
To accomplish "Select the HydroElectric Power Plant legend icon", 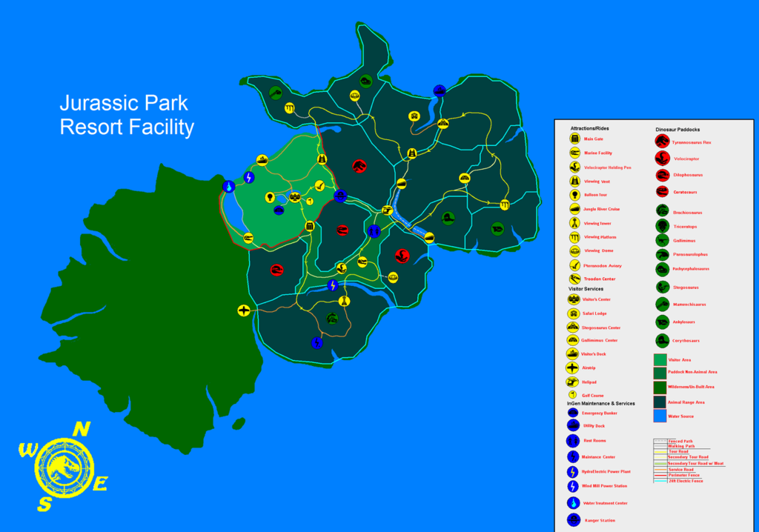I will 573,471.
